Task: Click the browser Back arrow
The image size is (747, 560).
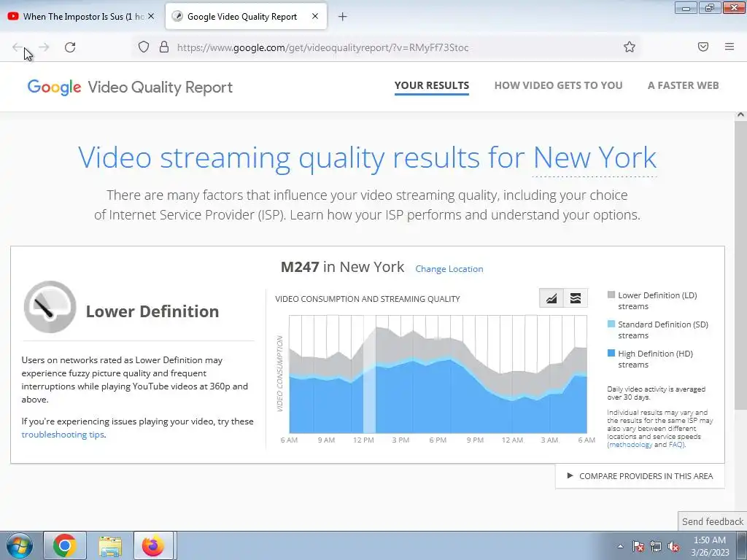Action: 18,47
